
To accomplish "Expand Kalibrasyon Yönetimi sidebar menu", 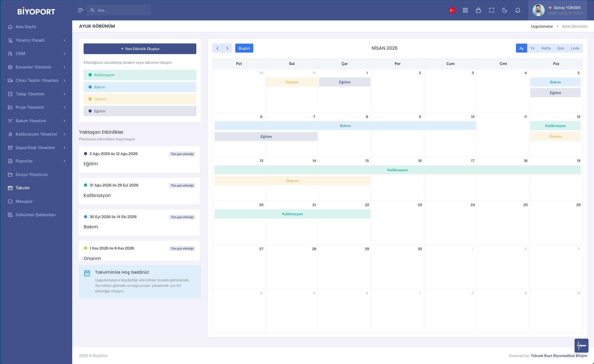I will point(36,134).
